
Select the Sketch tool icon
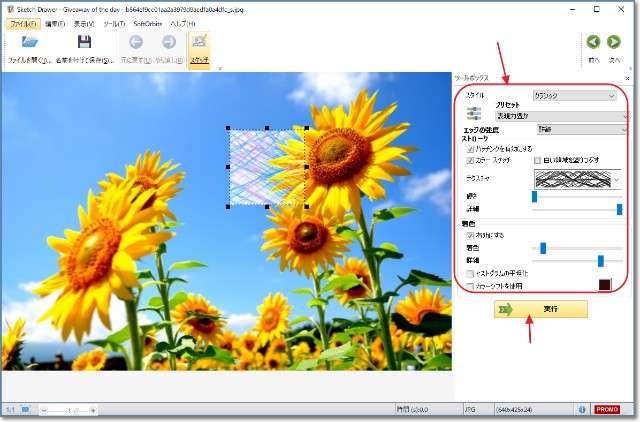coord(199,43)
